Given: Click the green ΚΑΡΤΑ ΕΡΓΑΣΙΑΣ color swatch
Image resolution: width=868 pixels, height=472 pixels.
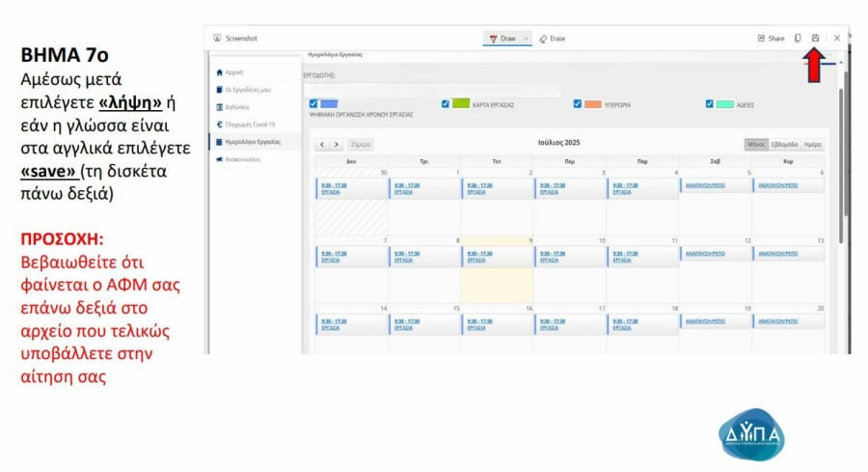Looking at the screenshot, I should tap(460, 103).
